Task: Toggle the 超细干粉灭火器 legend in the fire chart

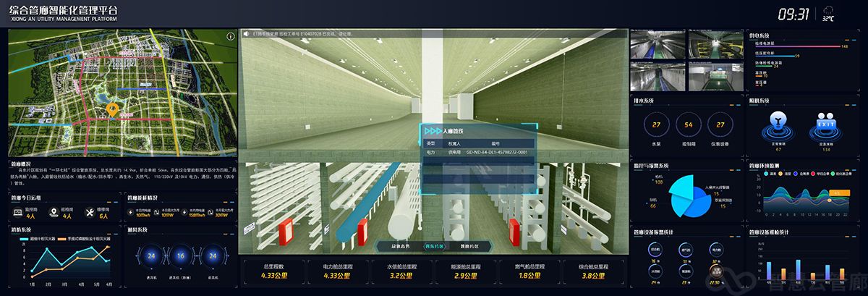Action: pyautogui.click(x=38, y=238)
